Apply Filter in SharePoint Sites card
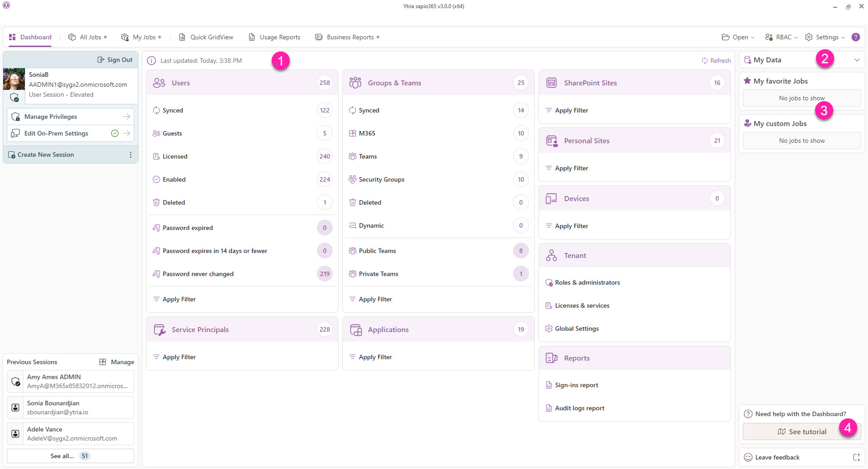 click(567, 110)
